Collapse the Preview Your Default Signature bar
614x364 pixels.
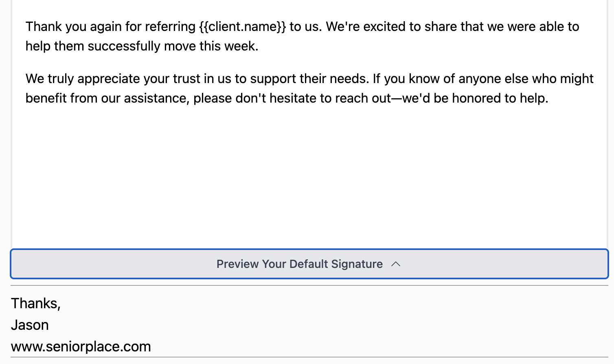coord(309,264)
